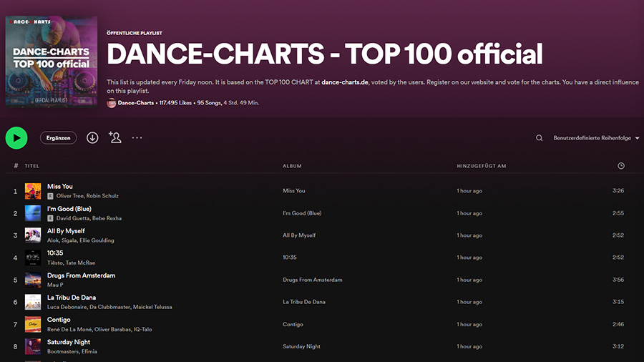Open artist Tiësto
644x362 pixels.
tap(54, 263)
